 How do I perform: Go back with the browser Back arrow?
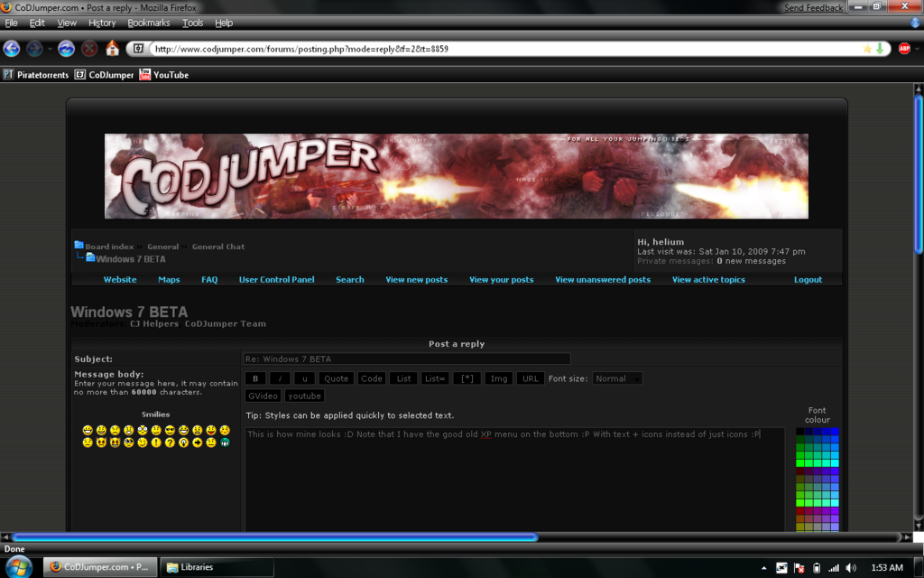(x=12, y=49)
